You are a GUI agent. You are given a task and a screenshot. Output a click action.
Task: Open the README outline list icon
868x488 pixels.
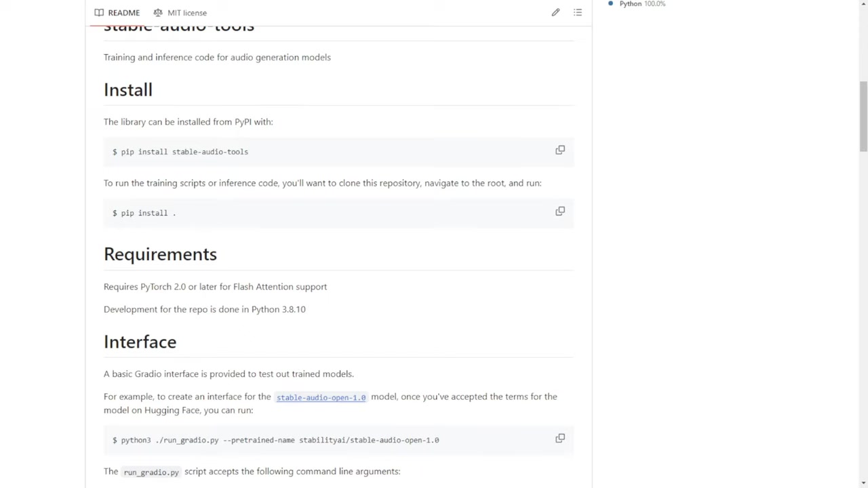click(x=578, y=13)
